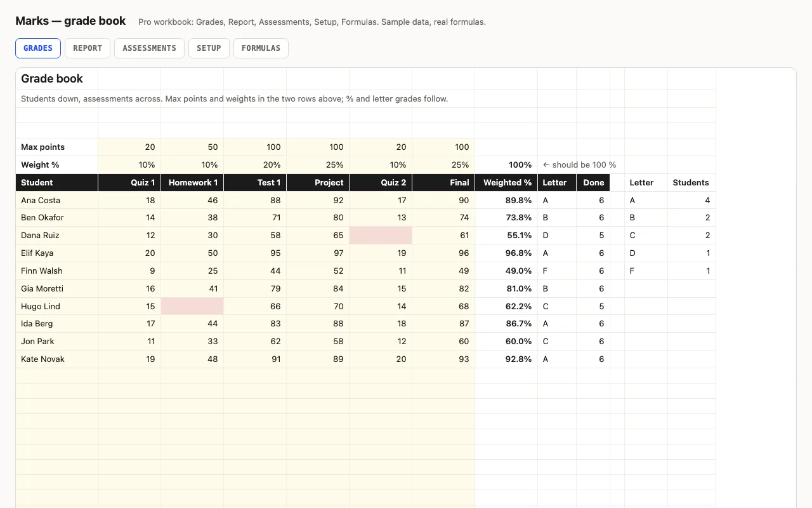Select the "Grade book" sheet title
Image resolution: width=812 pixels, height=508 pixels.
[52, 79]
